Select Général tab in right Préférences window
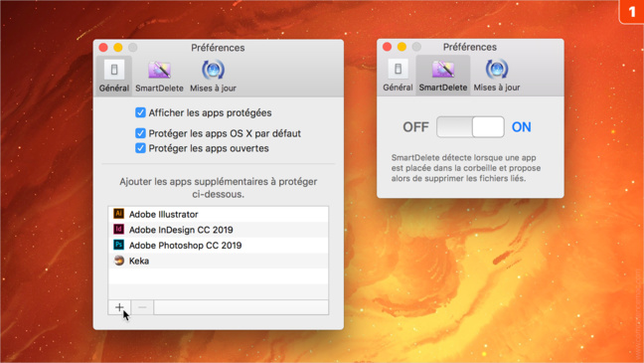This screenshot has width=644, height=363. tap(398, 76)
